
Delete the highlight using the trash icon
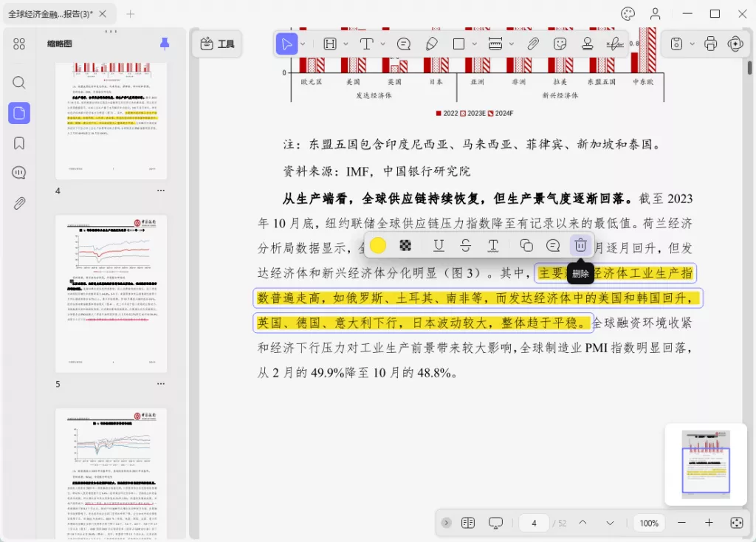(x=580, y=245)
